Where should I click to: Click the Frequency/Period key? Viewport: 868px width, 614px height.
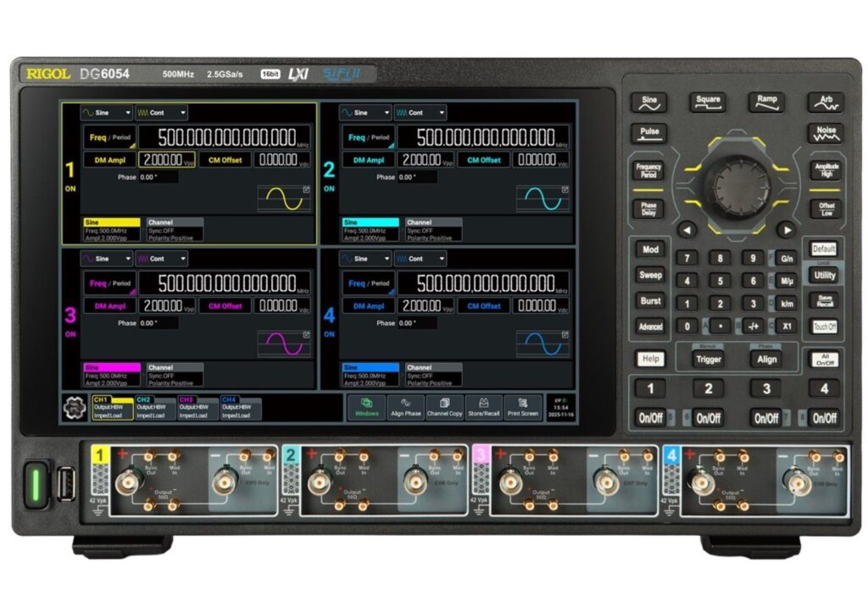pyautogui.click(x=648, y=170)
